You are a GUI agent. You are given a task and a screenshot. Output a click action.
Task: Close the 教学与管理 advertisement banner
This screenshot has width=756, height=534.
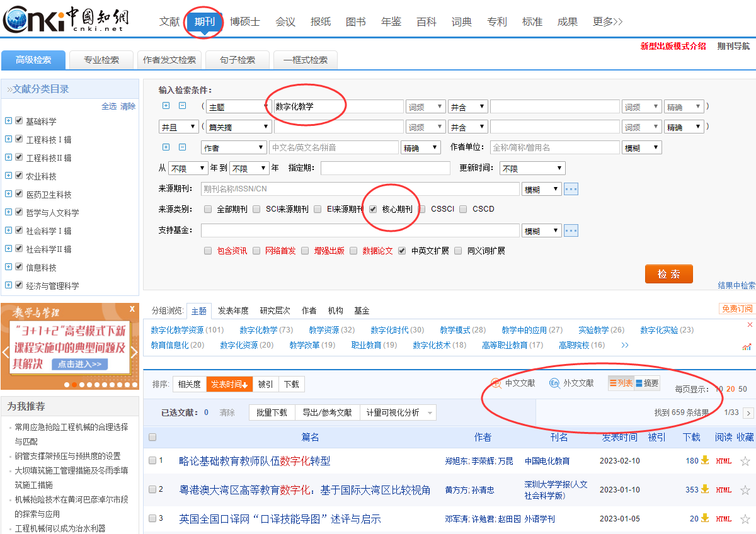pos(132,309)
